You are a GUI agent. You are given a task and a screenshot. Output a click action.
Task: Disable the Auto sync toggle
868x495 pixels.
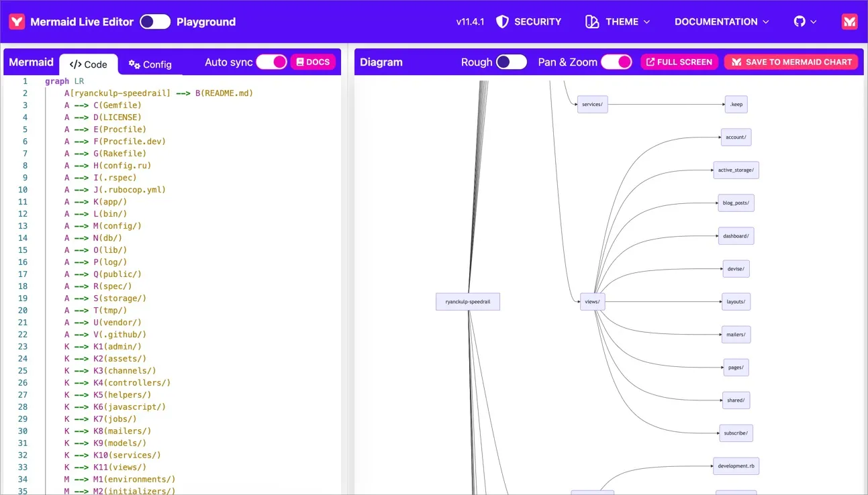[271, 62]
